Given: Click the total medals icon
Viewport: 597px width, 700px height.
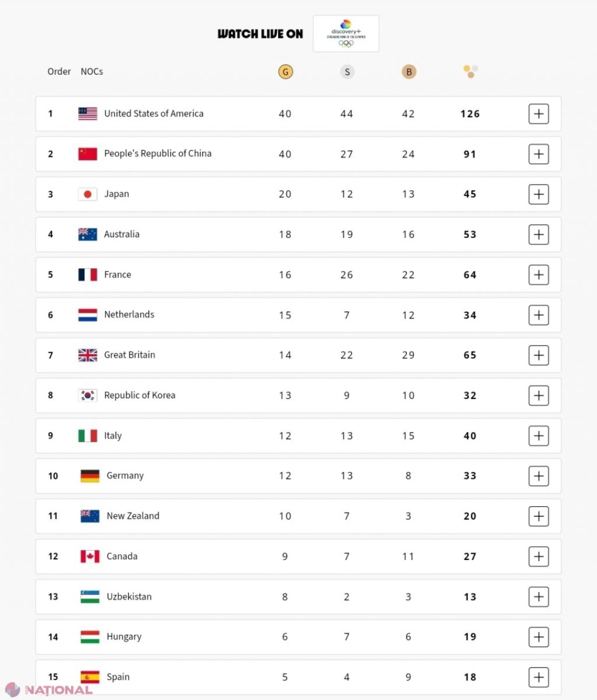Looking at the screenshot, I should [x=471, y=72].
